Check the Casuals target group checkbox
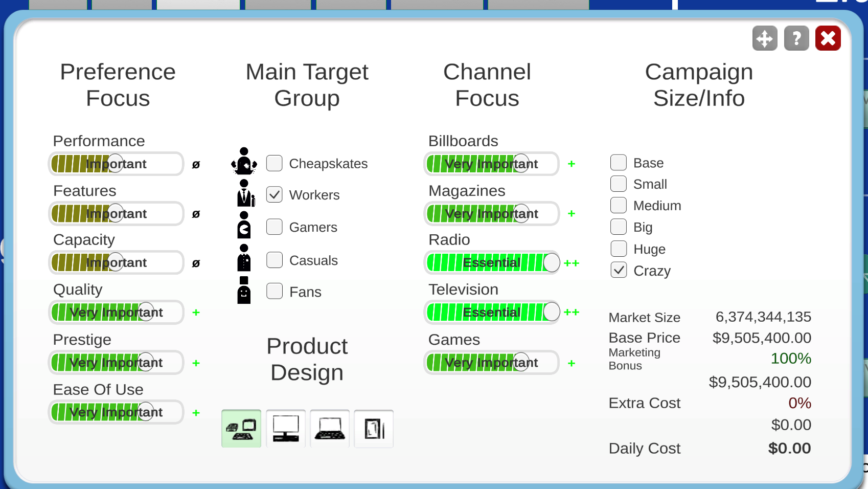The height and width of the screenshot is (489, 868). coord(275,260)
